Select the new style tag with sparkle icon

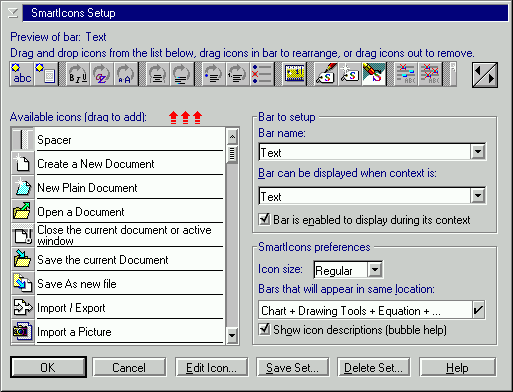click(350, 74)
